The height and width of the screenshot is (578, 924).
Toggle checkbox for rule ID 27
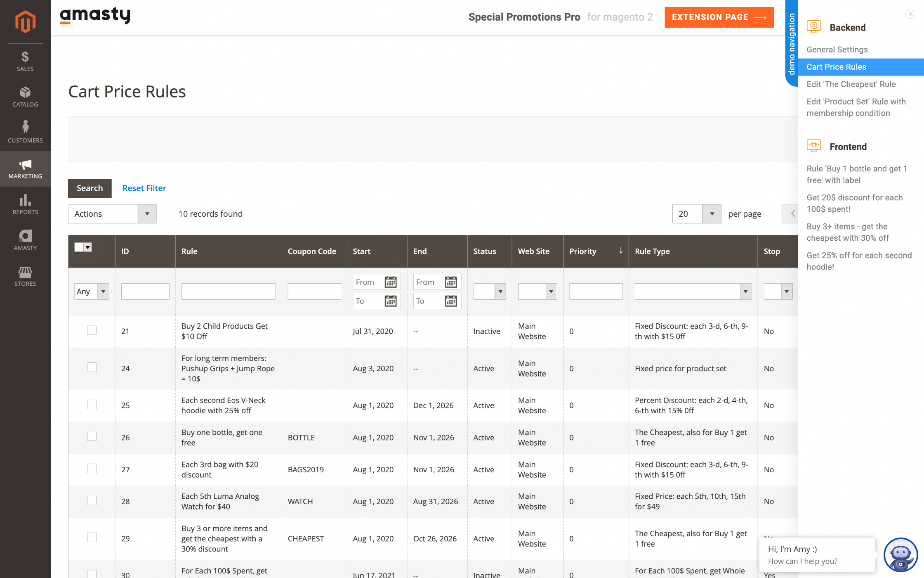pos(92,468)
